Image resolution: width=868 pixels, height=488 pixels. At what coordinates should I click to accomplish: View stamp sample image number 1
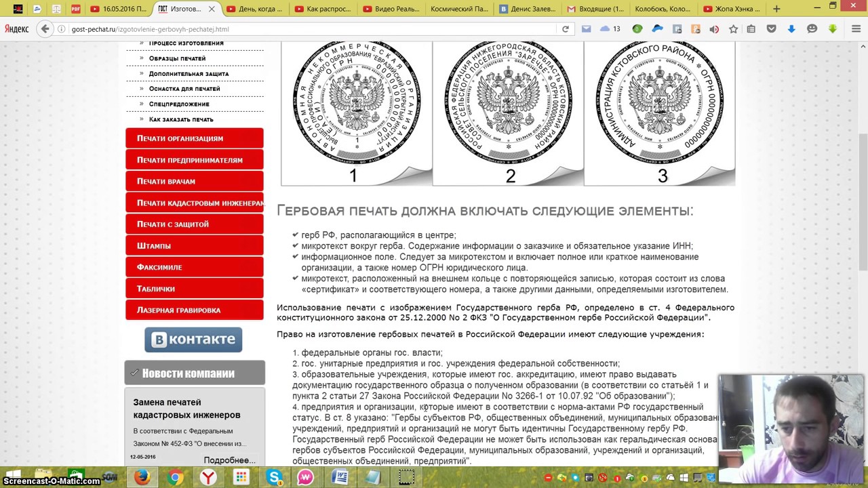357,113
